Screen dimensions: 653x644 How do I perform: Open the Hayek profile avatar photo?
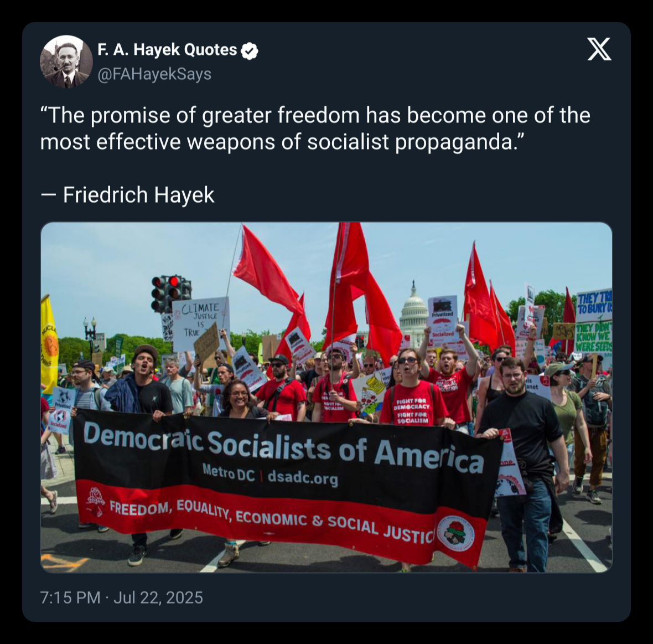(66, 61)
